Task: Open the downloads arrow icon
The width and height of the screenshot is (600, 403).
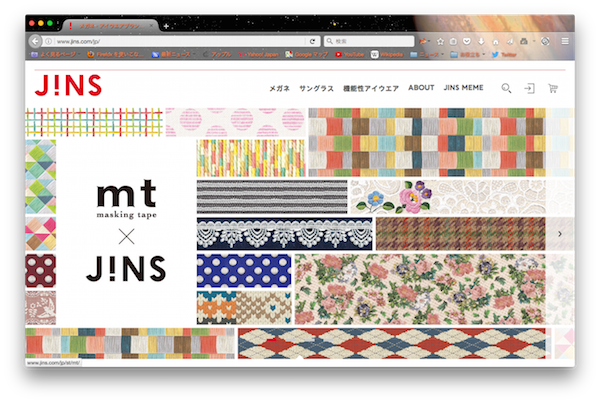Action: pyautogui.click(x=481, y=41)
